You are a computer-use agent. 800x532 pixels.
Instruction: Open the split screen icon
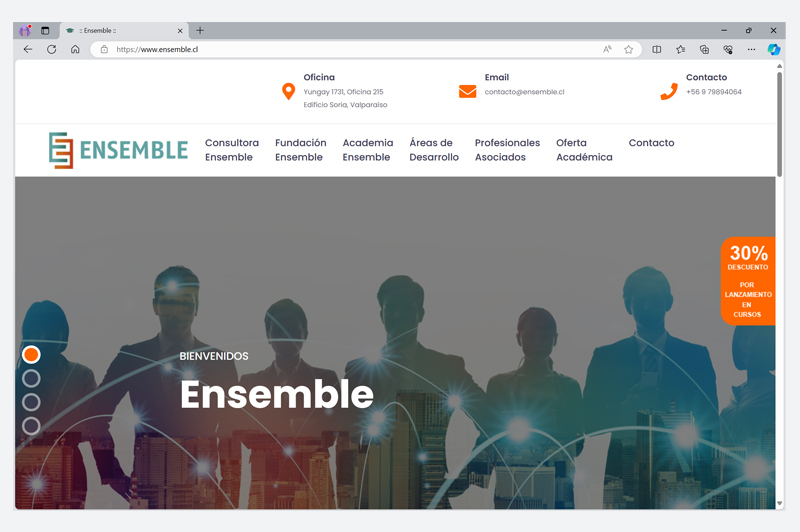[x=657, y=49]
